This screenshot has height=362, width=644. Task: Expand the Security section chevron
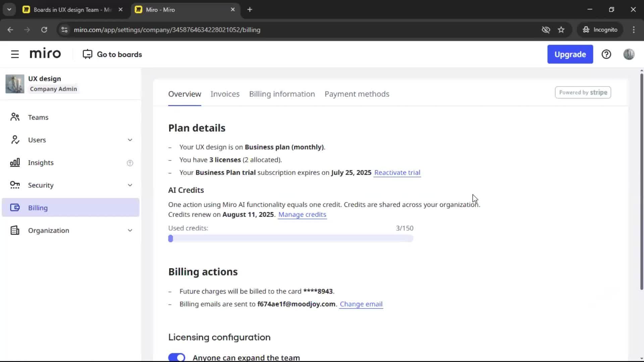click(130, 185)
